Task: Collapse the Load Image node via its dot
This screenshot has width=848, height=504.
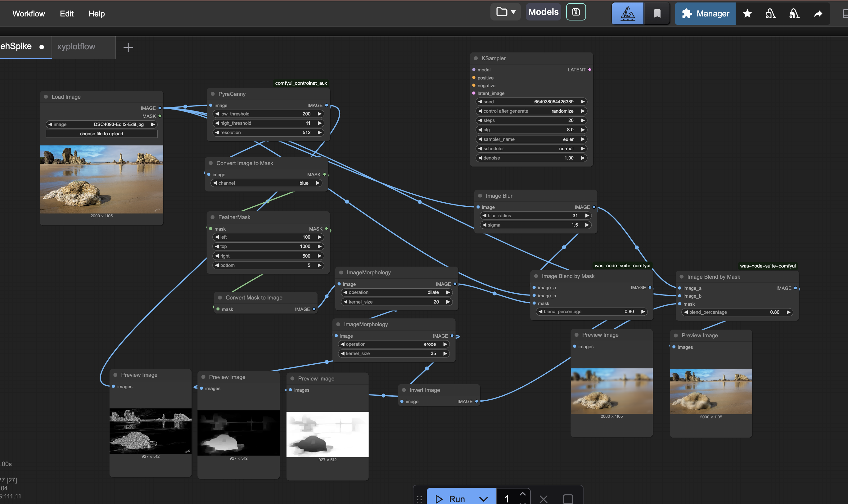Action: click(46, 97)
